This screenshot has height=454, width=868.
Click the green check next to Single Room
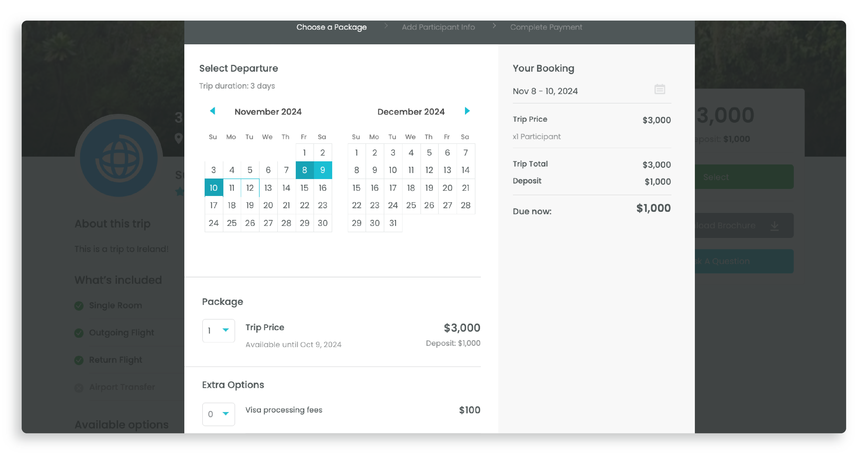click(79, 306)
